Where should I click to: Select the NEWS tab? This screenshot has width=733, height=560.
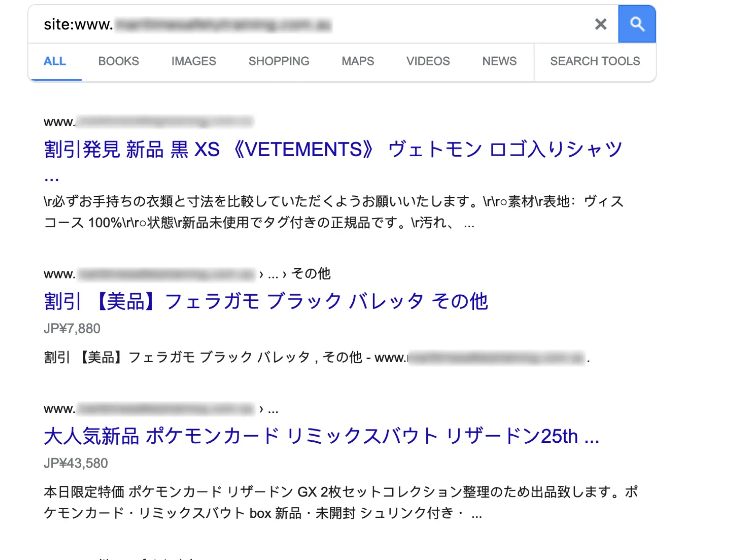tap(499, 61)
